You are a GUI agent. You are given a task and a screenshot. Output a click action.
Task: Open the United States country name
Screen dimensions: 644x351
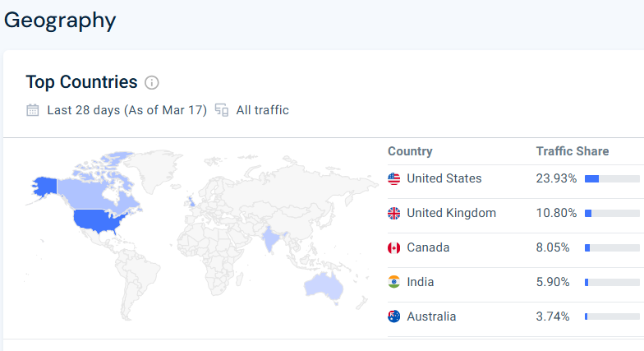444,178
